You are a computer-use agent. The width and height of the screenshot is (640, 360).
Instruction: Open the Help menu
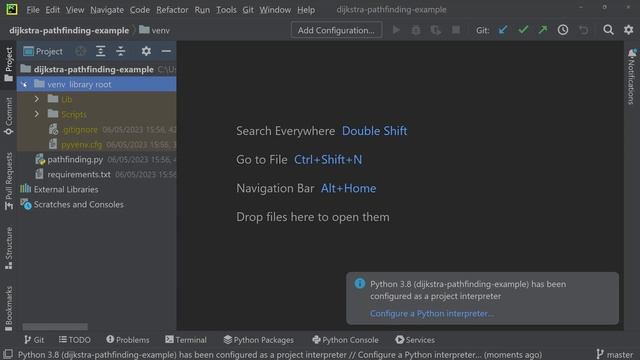click(x=306, y=9)
